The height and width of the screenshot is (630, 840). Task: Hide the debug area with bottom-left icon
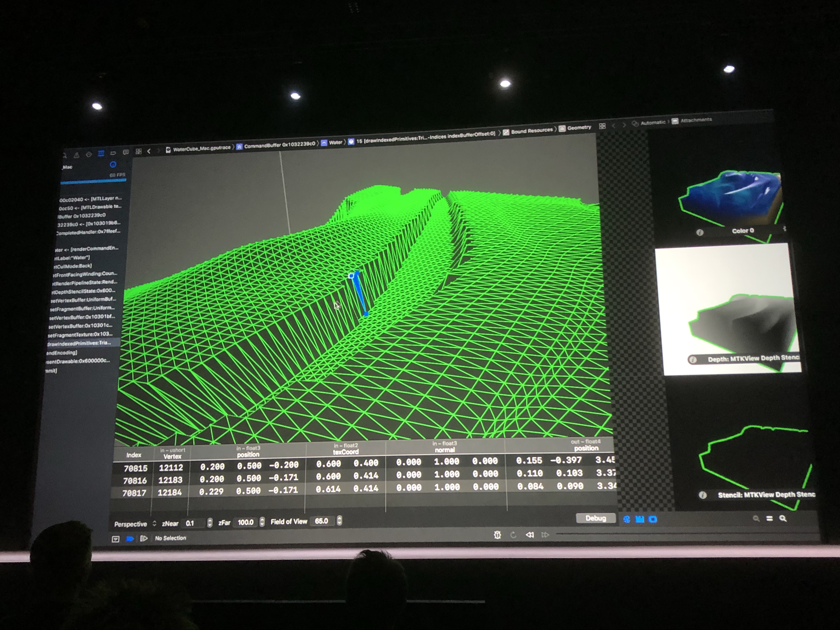point(116,539)
